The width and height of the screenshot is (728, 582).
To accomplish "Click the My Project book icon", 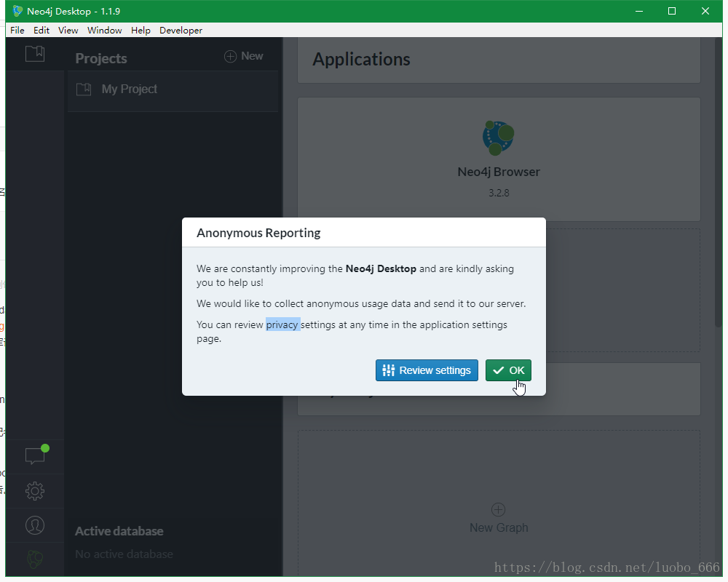I will point(84,89).
